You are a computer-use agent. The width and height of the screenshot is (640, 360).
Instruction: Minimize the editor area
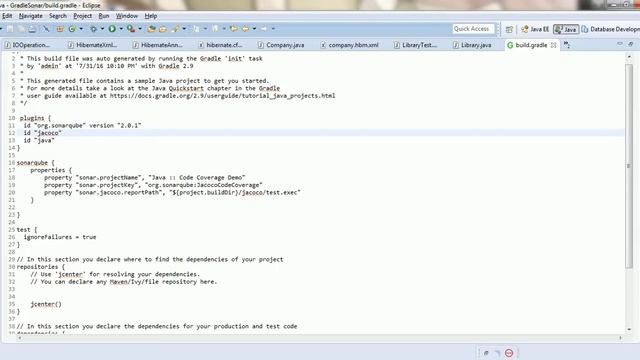[x=620, y=44]
